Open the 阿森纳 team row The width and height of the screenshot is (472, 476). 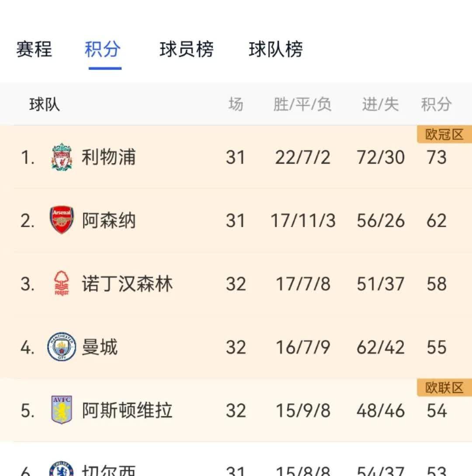click(108, 221)
